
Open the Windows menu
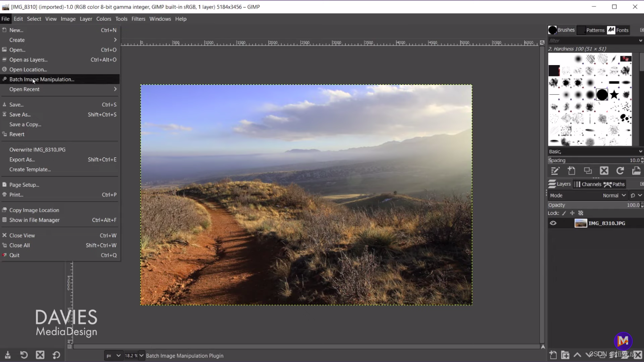click(160, 19)
